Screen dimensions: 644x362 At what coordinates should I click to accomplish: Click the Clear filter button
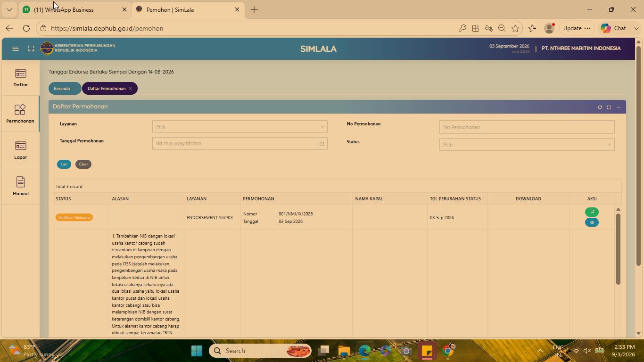coord(83,164)
